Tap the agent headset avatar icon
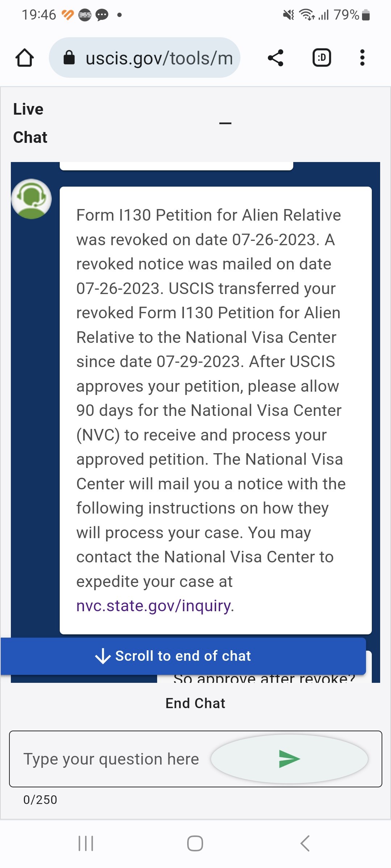 pyautogui.click(x=31, y=199)
